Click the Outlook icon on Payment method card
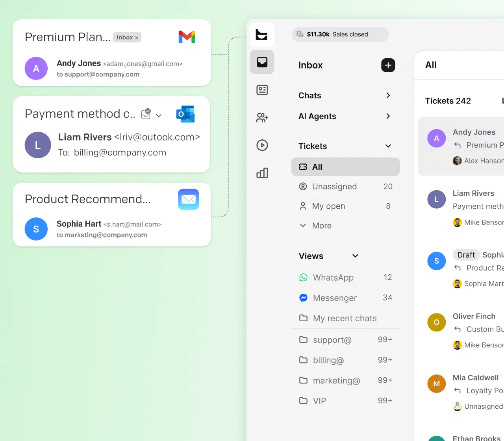The width and height of the screenshot is (504, 441). [x=186, y=114]
